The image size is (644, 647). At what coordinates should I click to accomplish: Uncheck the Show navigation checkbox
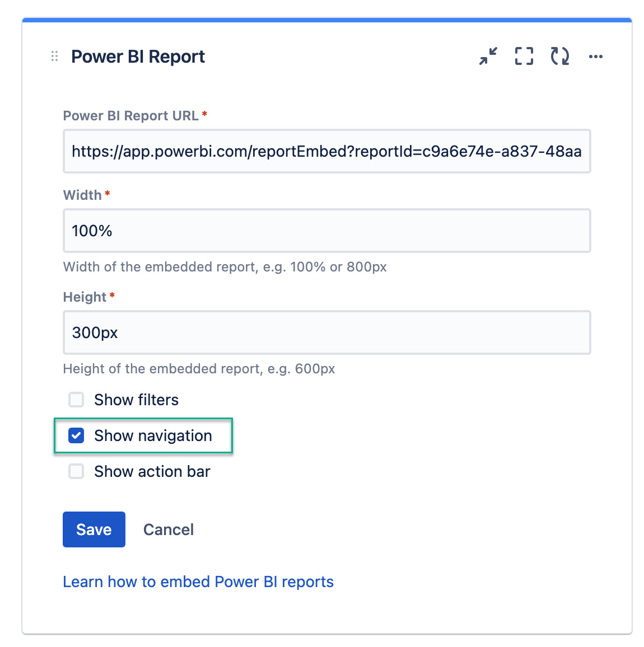76,435
